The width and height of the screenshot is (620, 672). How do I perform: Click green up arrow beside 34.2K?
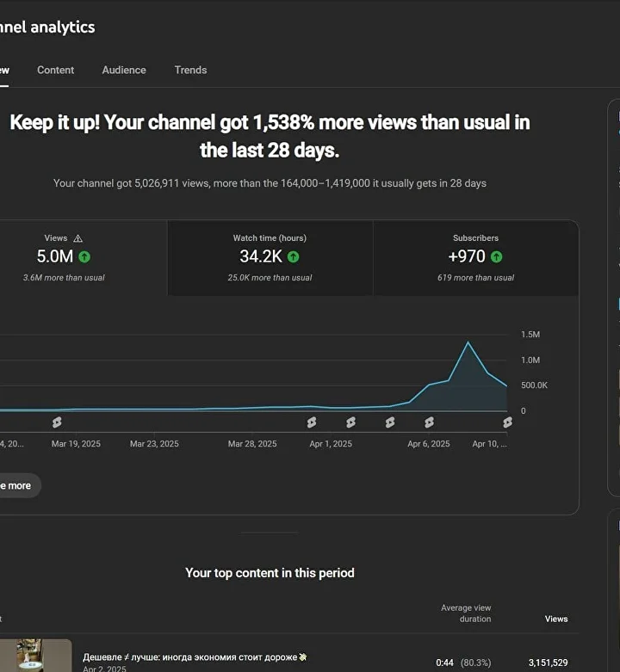click(x=294, y=256)
